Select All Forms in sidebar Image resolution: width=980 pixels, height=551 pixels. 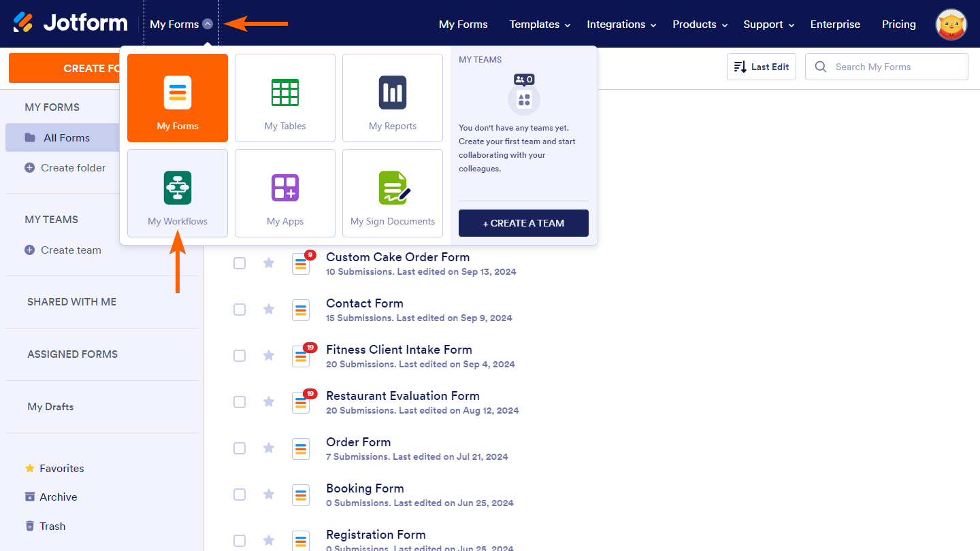(x=62, y=137)
